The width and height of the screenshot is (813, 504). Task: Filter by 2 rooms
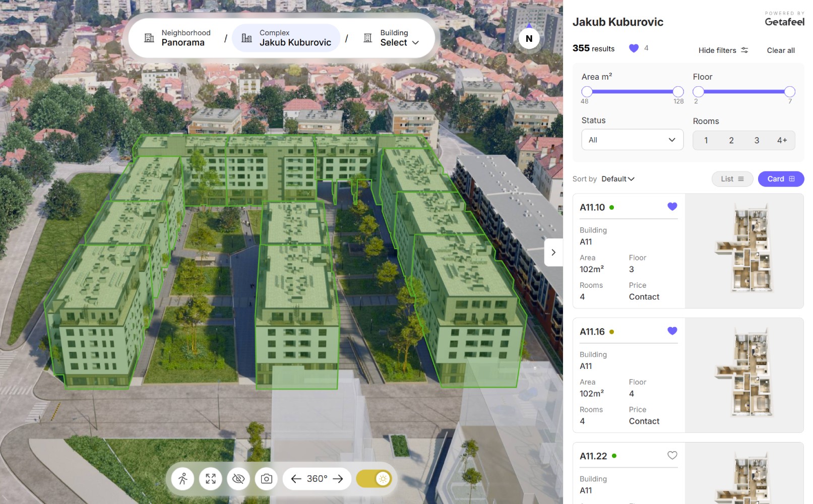click(731, 141)
